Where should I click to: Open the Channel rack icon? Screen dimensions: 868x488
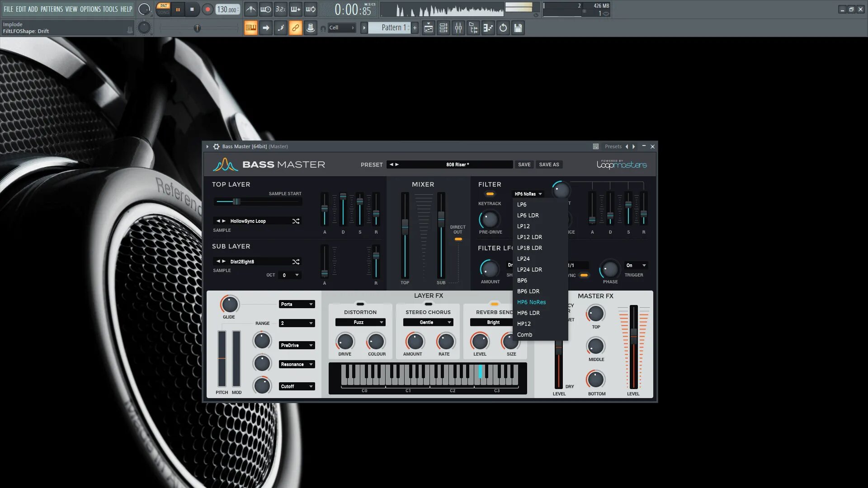click(x=443, y=28)
